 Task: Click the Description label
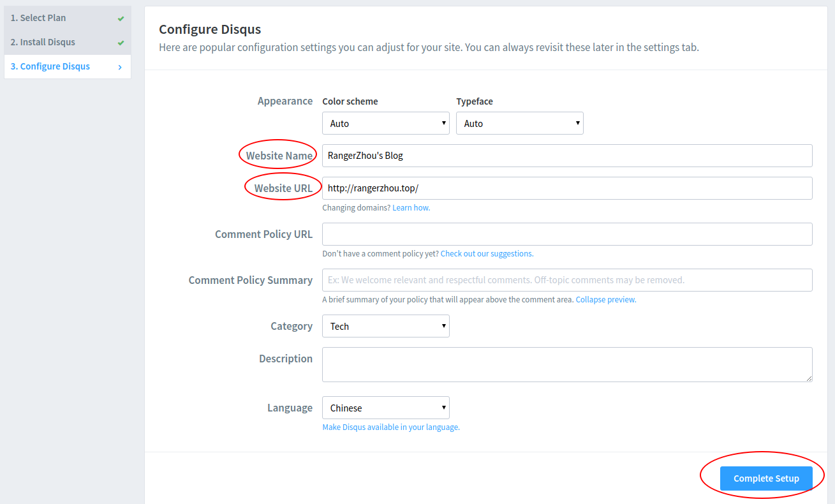click(x=286, y=359)
